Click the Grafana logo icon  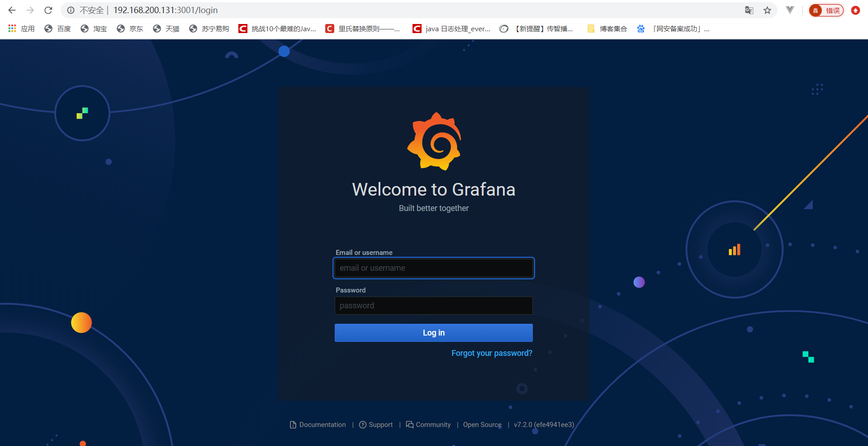coord(434,141)
